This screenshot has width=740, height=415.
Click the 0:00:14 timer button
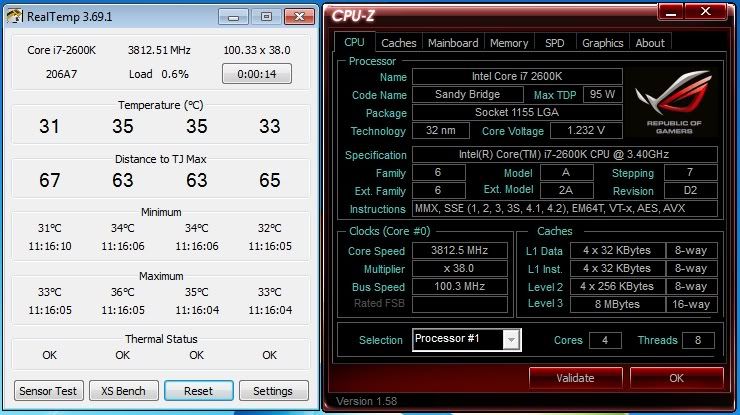256,74
